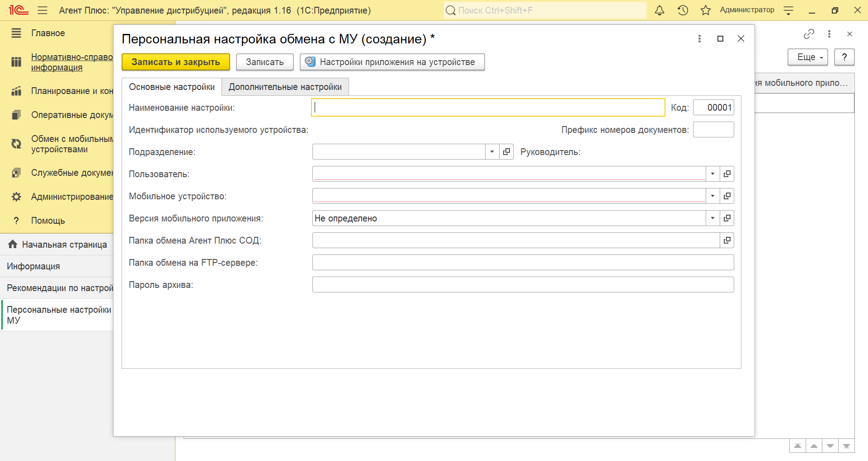This screenshot has height=461, width=868.
Task: Open dialog three-dot options menu
Action: coord(699,39)
